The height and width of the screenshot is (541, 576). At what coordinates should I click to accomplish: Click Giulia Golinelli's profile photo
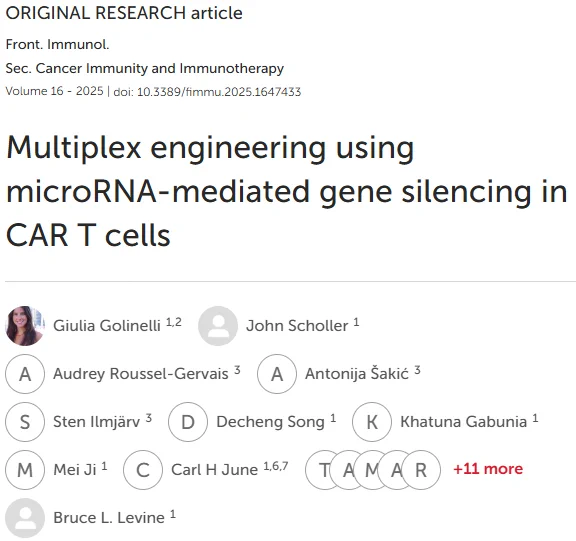25,326
